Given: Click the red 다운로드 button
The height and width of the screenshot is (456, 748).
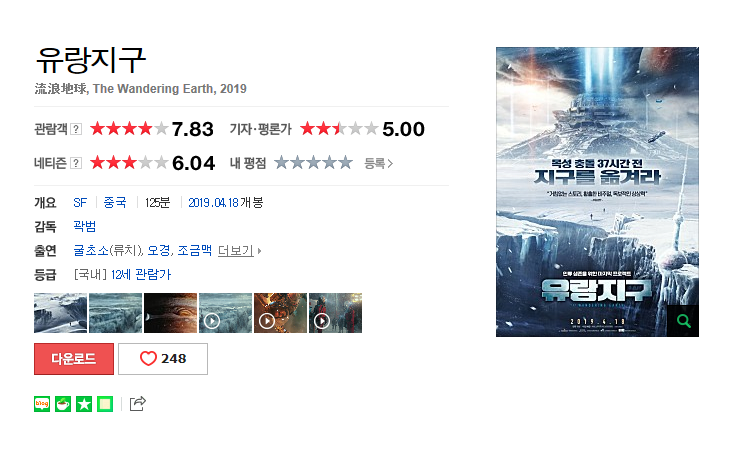Looking at the screenshot, I should click(74, 359).
